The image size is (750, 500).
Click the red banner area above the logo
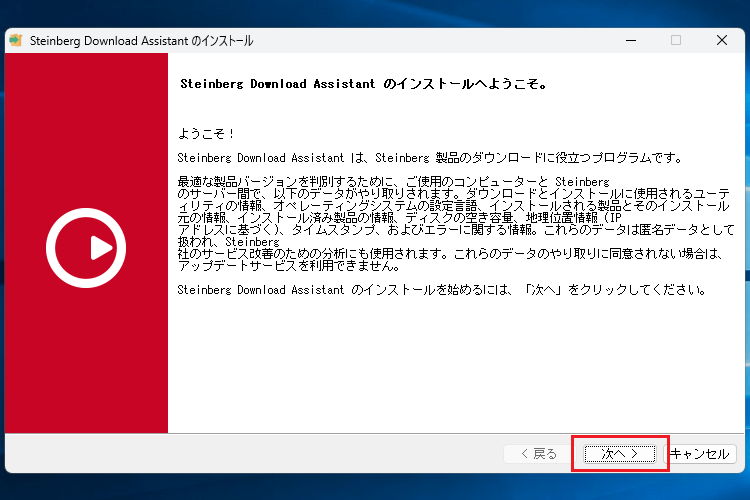(x=86, y=120)
